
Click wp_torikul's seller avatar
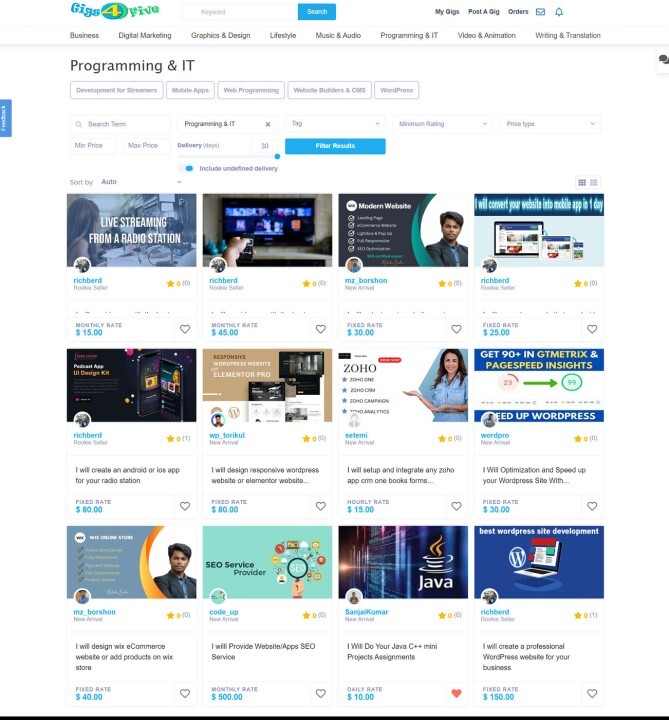coord(218,420)
